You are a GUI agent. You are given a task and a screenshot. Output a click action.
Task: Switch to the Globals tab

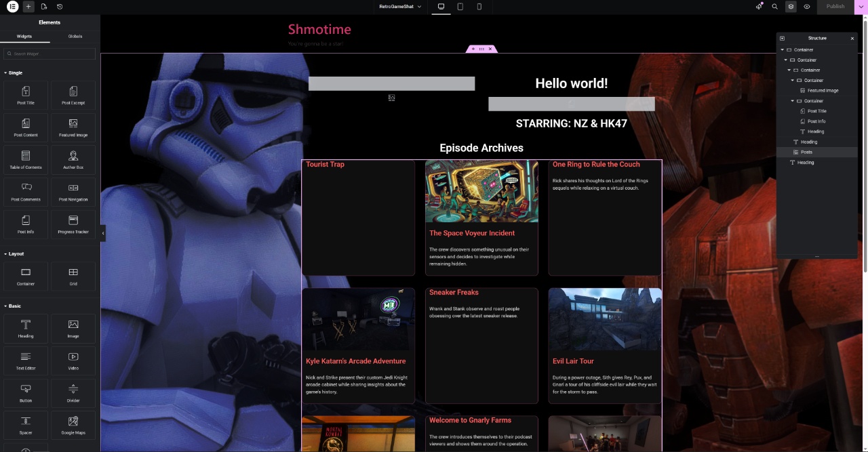(x=75, y=37)
